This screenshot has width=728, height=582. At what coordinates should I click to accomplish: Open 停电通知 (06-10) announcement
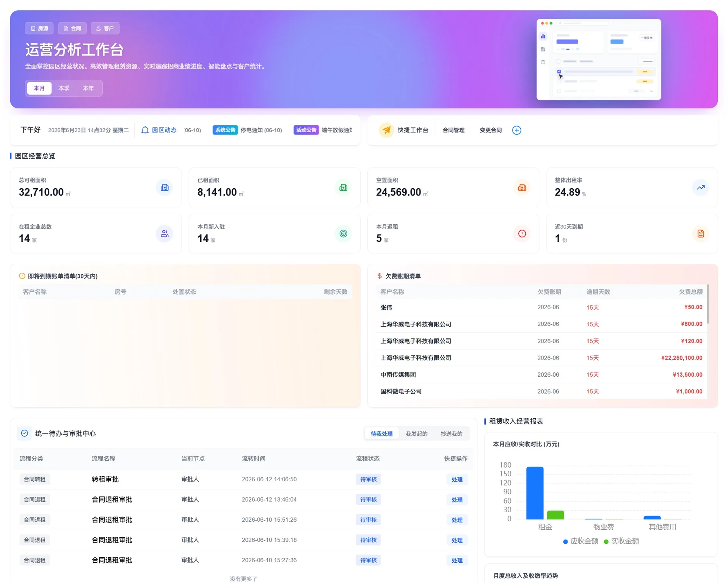click(261, 130)
